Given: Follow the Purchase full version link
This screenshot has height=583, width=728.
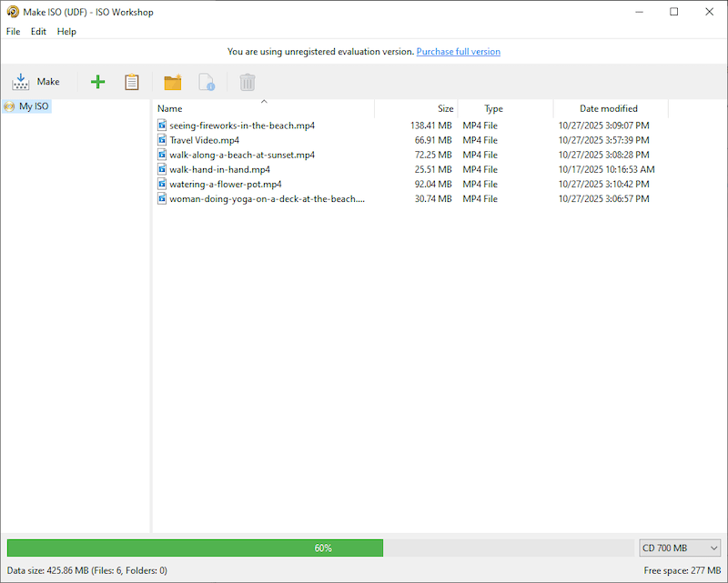Looking at the screenshot, I should click(x=458, y=52).
